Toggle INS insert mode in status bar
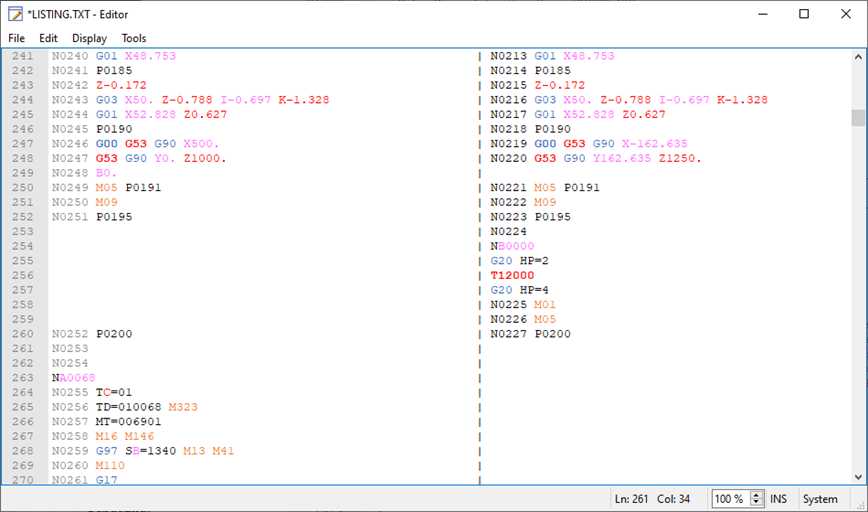 pos(779,498)
